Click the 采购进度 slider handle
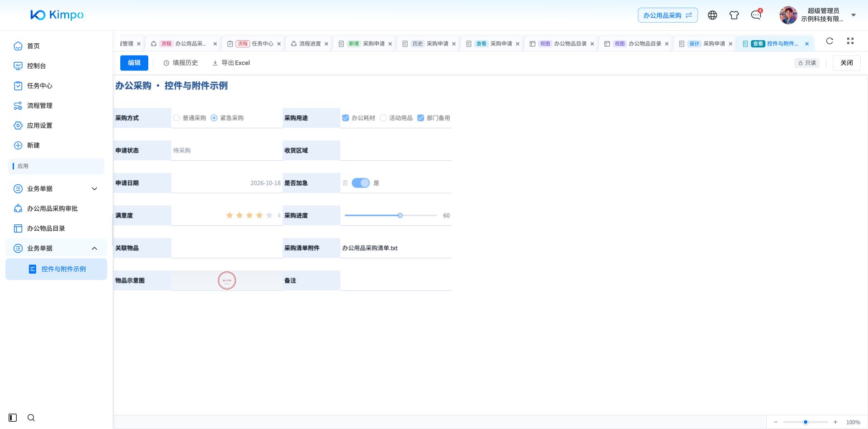The width and height of the screenshot is (868, 429). 400,215
